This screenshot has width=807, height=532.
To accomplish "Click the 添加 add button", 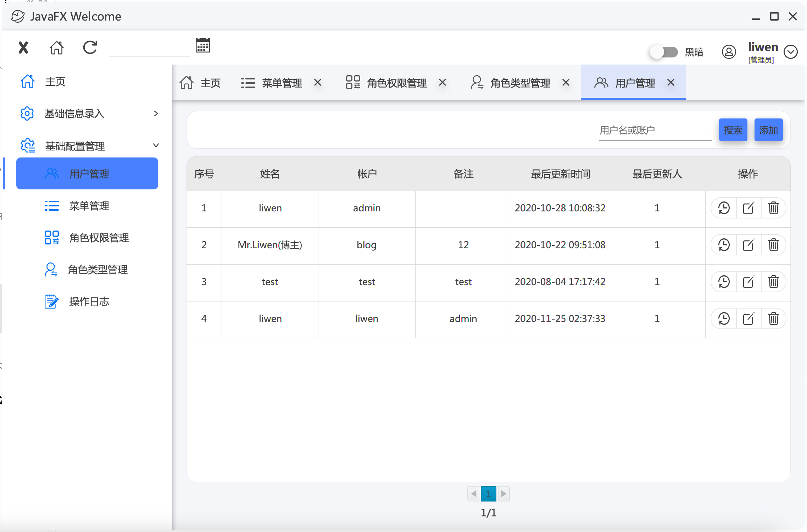I will [x=768, y=130].
